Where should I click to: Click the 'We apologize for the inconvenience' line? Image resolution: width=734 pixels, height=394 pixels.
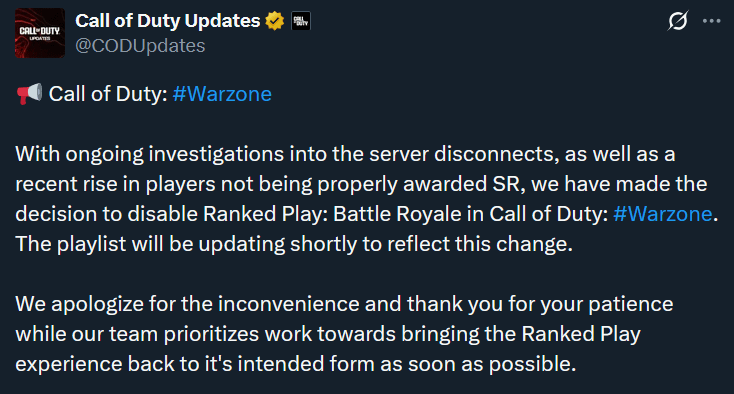(x=344, y=304)
